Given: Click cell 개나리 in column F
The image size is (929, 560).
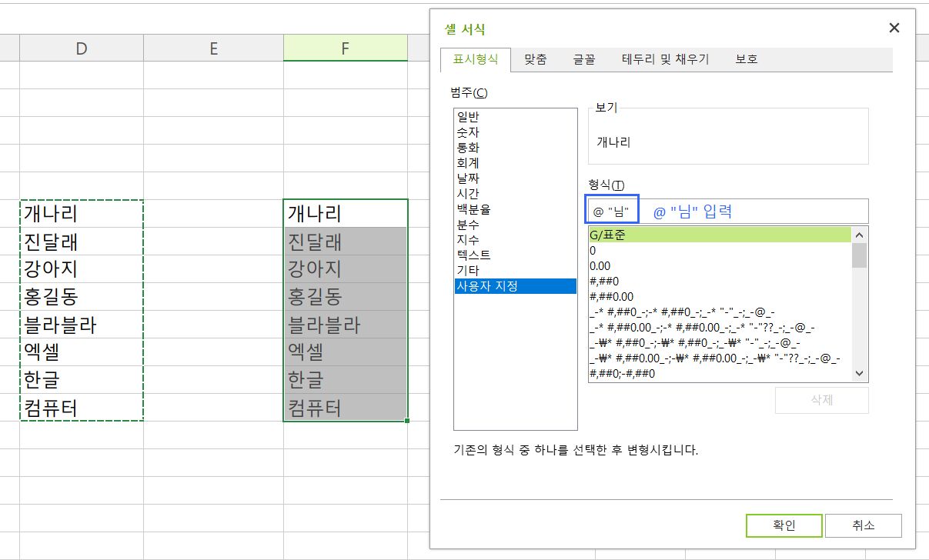Looking at the screenshot, I should point(346,214).
